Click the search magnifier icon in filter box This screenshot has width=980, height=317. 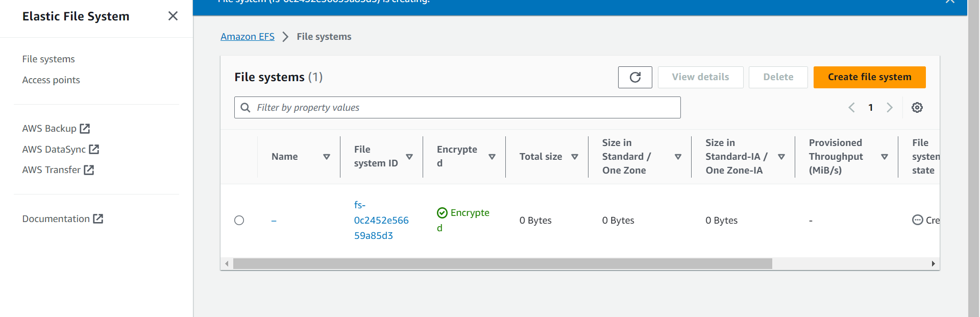click(246, 108)
